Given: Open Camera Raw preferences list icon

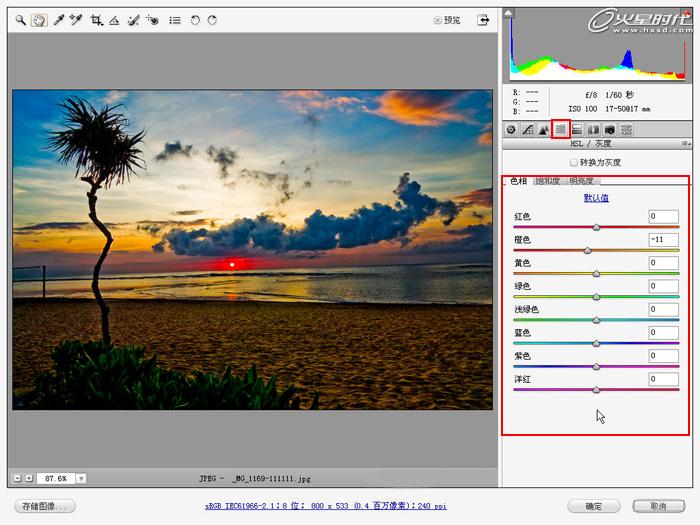Looking at the screenshot, I should tap(175, 20).
